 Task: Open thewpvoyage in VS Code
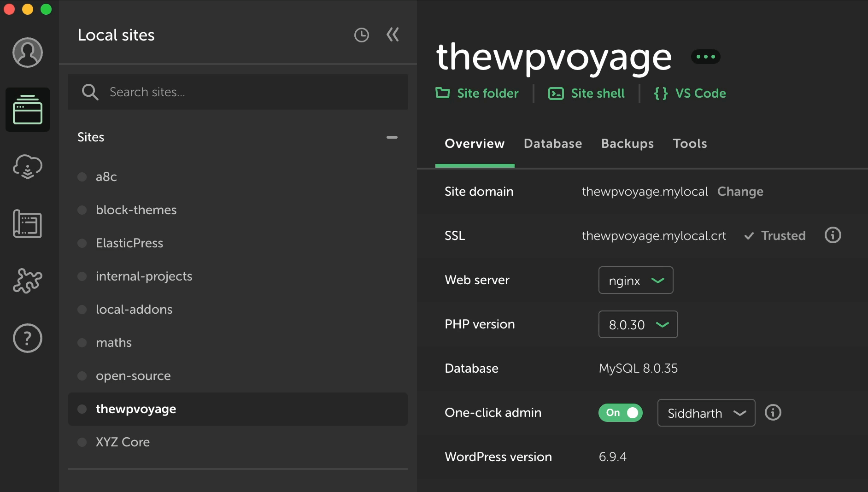pyautogui.click(x=690, y=93)
